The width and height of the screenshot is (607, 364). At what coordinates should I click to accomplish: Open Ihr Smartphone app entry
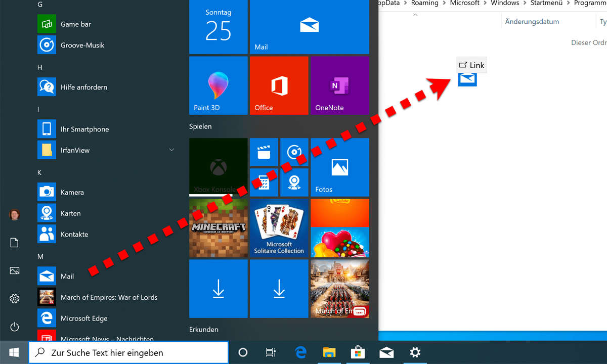click(106, 129)
